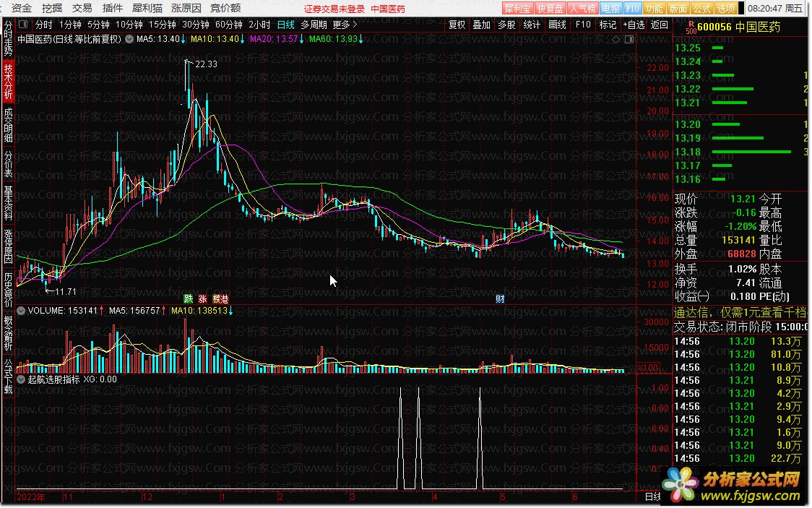This screenshot has width=812, height=508.
Task: Switch chart to 30分钟 period
Action: click(x=195, y=25)
